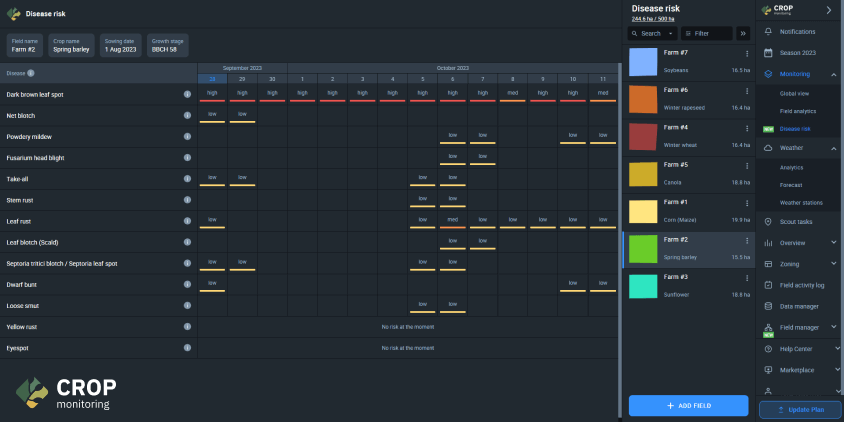This screenshot has height=422, width=844.
Task: Open Weather Analytics submenu item
Action: [x=791, y=168]
